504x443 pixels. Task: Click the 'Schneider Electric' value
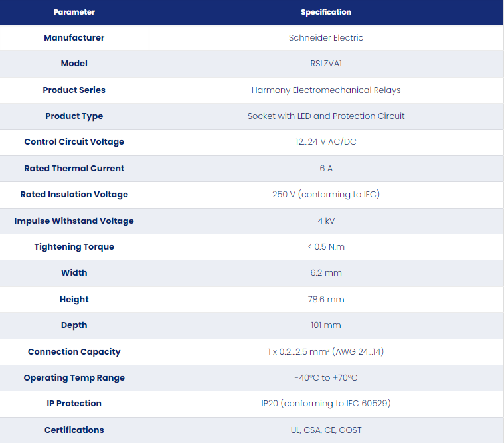[x=326, y=38]
